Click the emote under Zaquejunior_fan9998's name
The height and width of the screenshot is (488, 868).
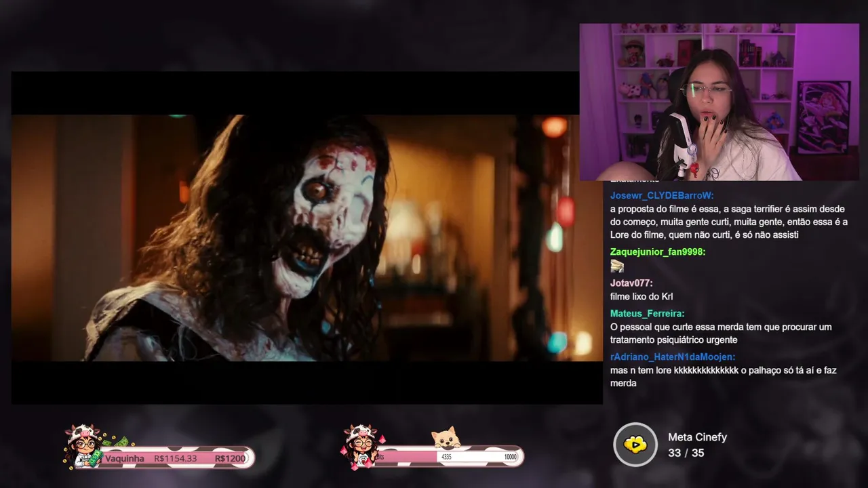pos(616,266)
